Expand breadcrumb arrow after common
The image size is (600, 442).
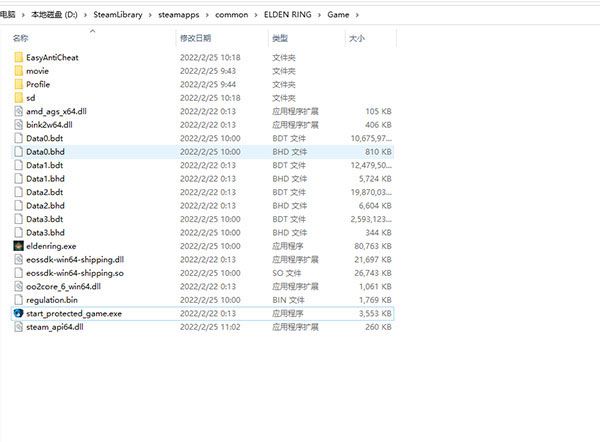click(256, 15)
